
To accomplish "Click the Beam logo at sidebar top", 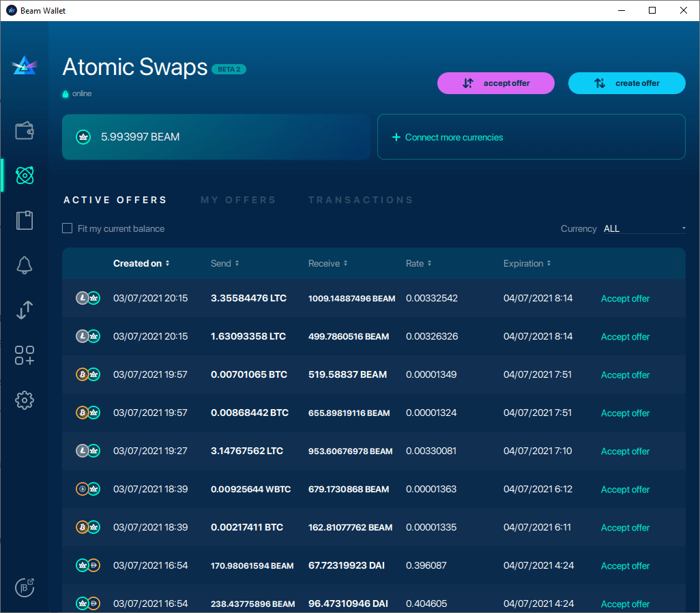I will tap(25, 65).
